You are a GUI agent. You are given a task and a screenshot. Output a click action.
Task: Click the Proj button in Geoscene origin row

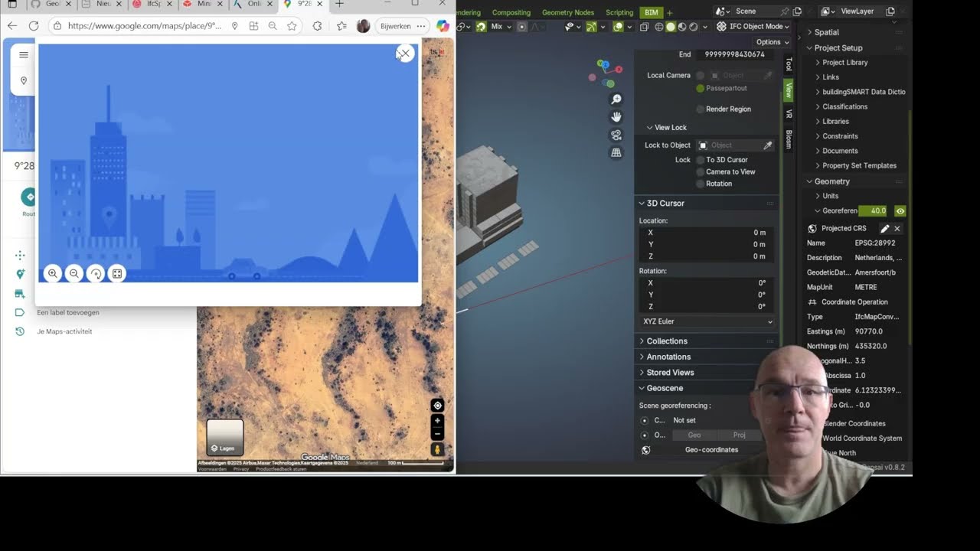pos(740,435)
